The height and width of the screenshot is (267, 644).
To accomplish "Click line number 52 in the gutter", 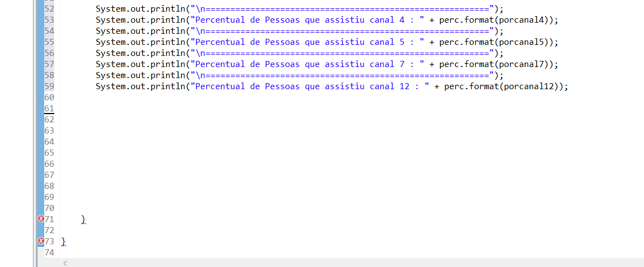I will pyautogui.click(x=49, y=8).
